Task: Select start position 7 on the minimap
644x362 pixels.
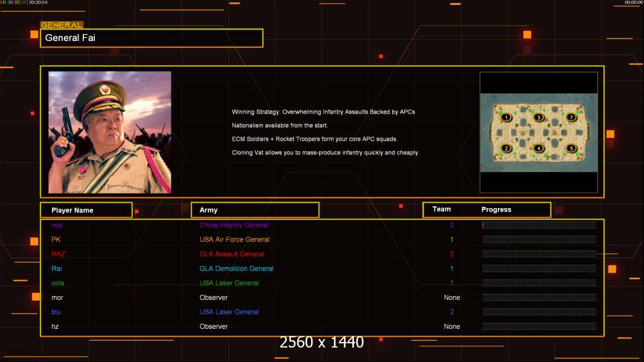Action: [x=571, y=117]
